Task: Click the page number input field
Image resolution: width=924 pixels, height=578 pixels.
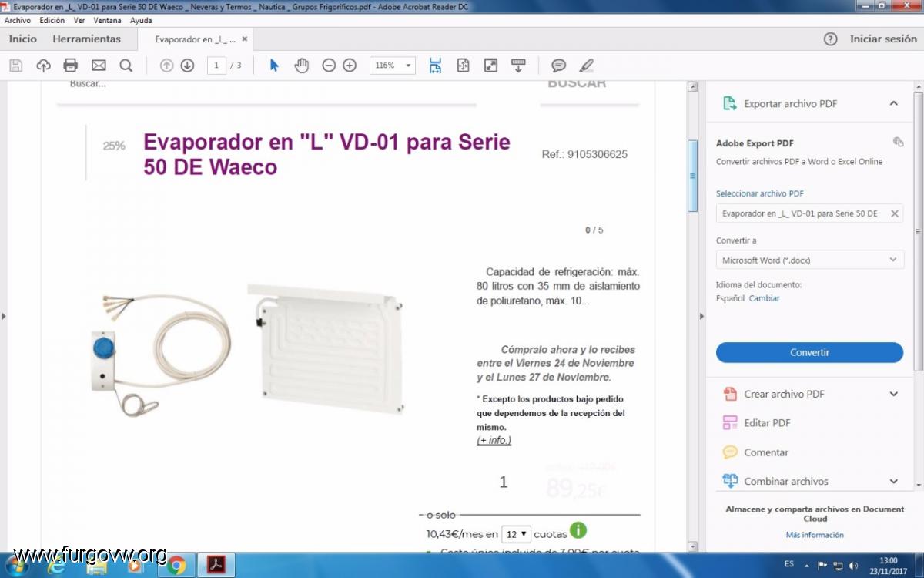Action: (x=216, y=66)
